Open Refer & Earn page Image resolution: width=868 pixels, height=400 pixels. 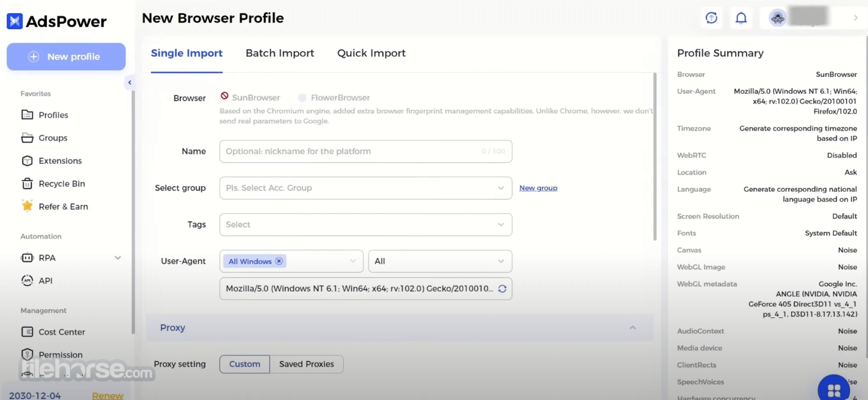63,206
